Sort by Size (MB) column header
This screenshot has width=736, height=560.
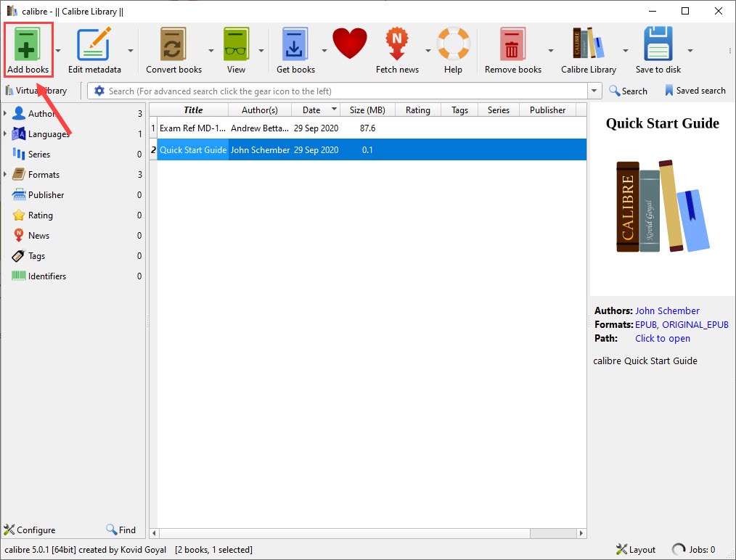pos(367,110)
